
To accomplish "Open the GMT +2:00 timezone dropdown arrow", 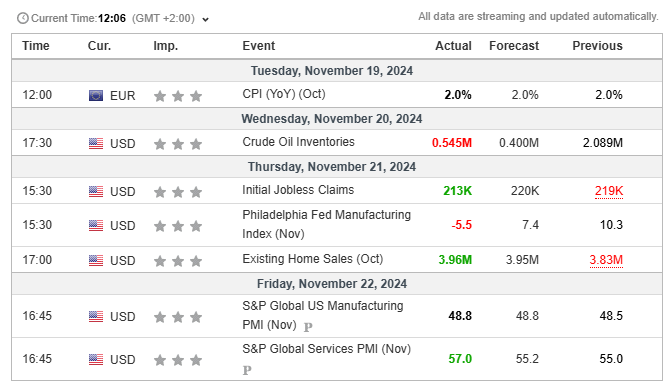I will click(x=206, y=20).
